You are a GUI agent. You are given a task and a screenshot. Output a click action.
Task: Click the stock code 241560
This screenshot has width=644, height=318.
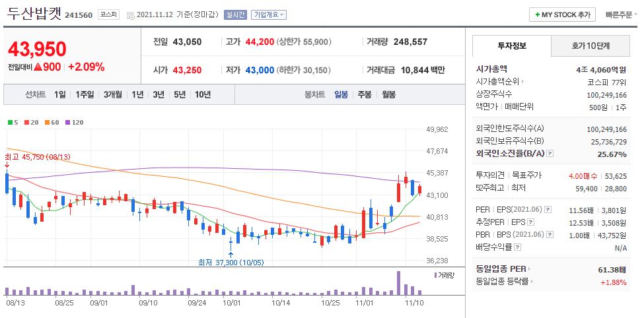point(79,16)
